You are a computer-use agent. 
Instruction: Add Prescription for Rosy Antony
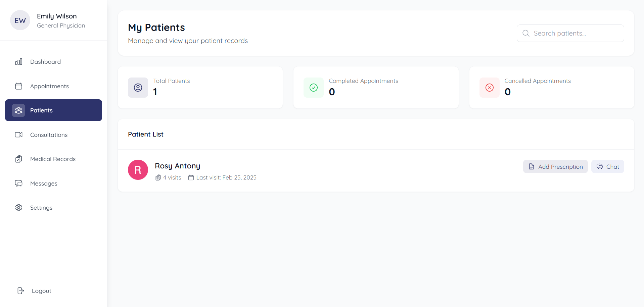tap(555, 167)
